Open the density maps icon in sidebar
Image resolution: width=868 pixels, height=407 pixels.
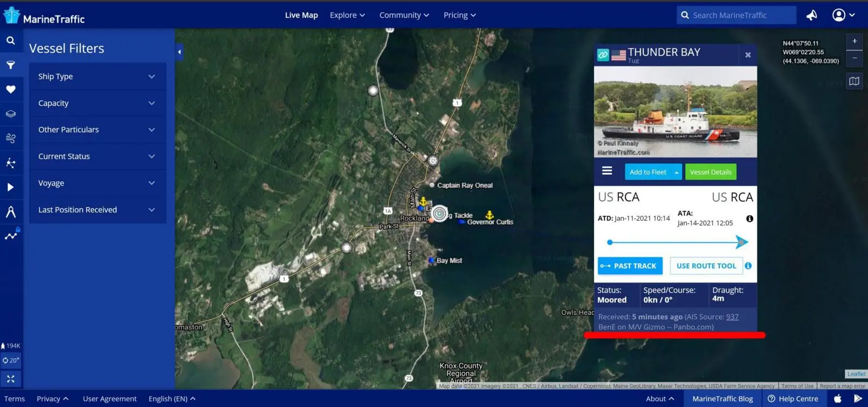(x=11, y=163)
